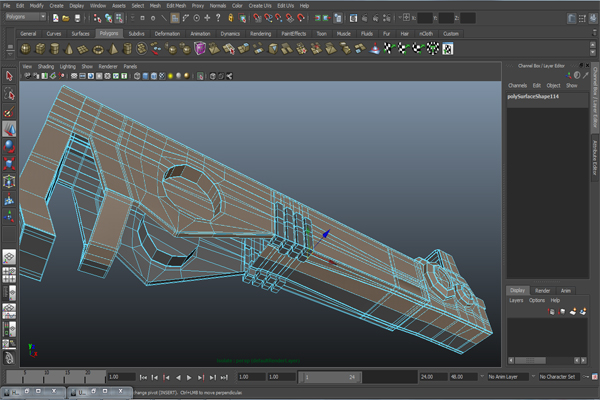Toggle wireframe display in viewport toolbar
Screen dimensions: 600x400
pyautogui.click(x=137, y=76)
